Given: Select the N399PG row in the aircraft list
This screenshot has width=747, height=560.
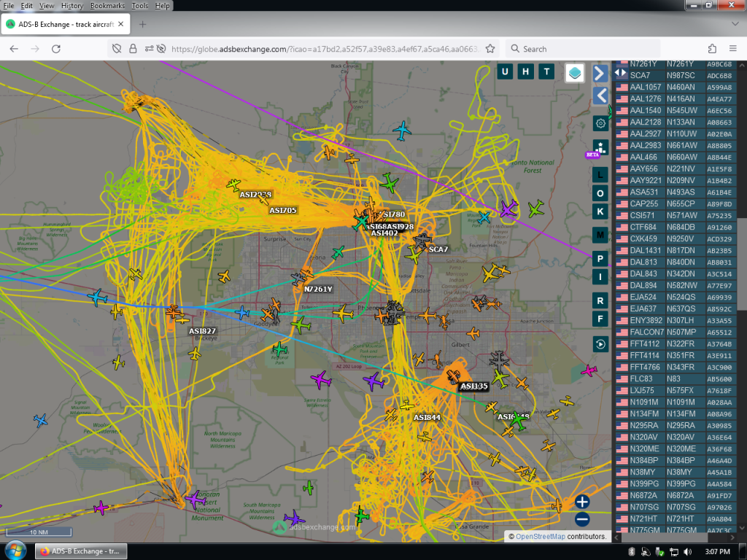Looking at the screenshot, I should click(x=676, y=484).
